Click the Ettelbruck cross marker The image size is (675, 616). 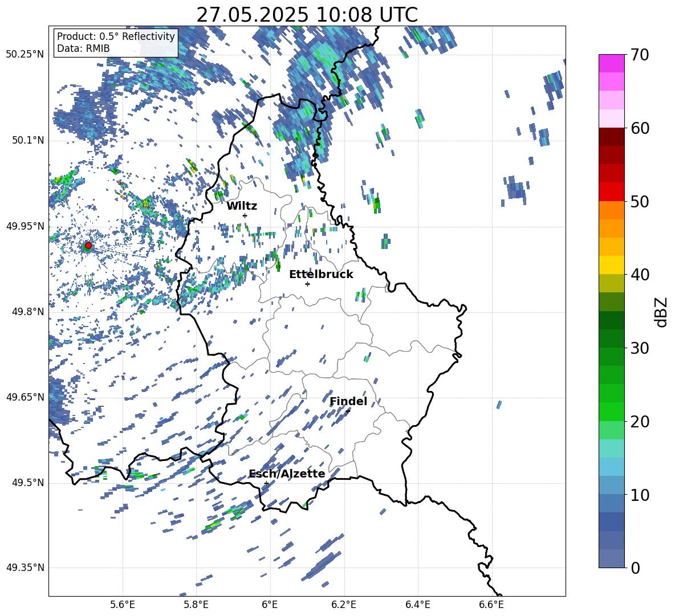(x=307, y=284)
